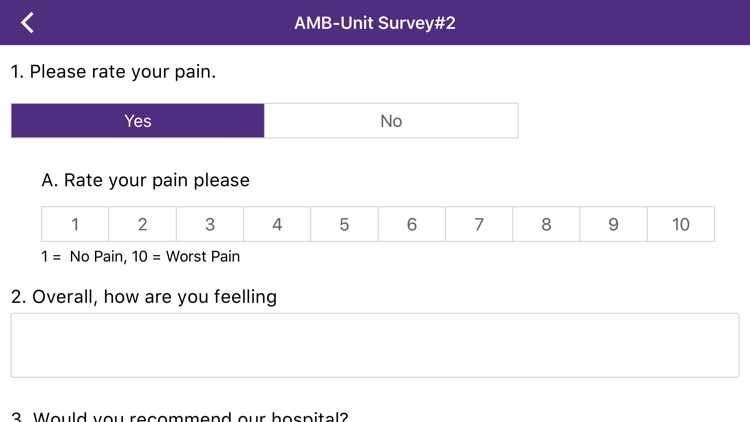Tap the 'Rate your pain please' label
Viewport: 750px width, 422px height.
point(146,181)
